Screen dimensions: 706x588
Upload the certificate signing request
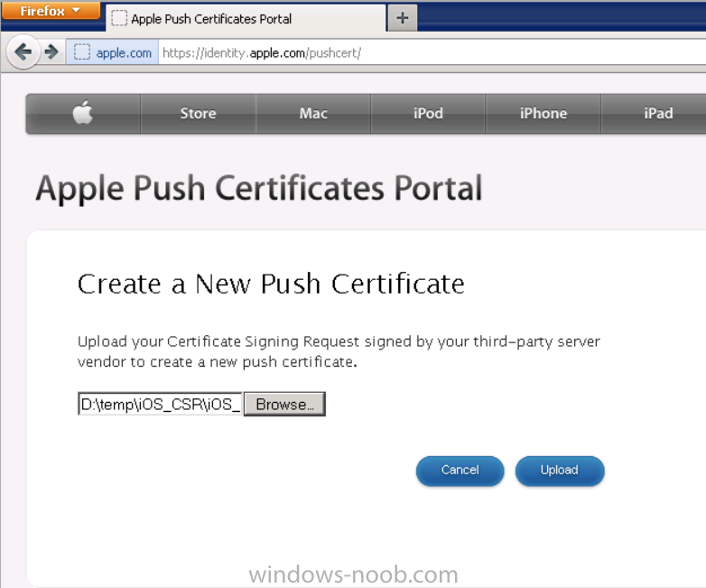(x=560, y=471)
